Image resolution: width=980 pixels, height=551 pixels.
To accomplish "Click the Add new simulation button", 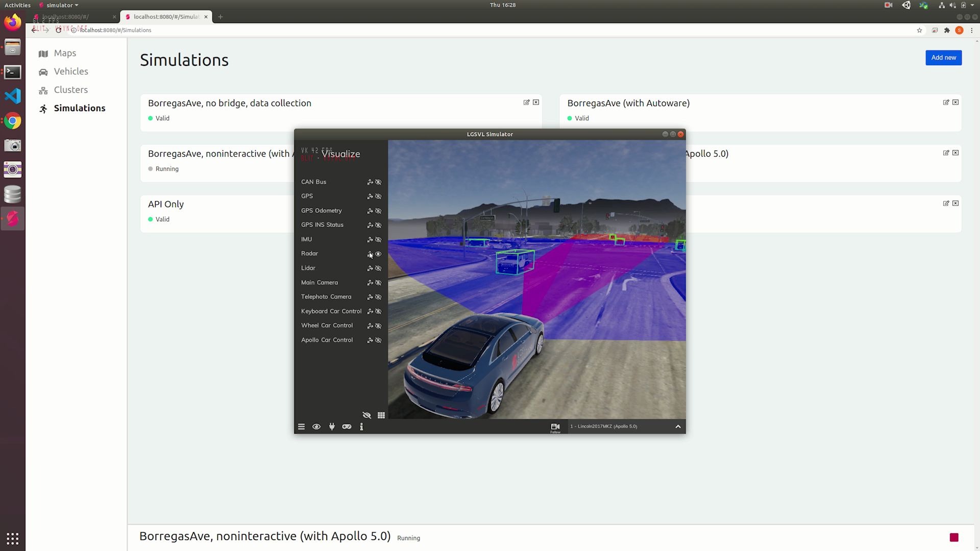I will (x=943, y=58).
